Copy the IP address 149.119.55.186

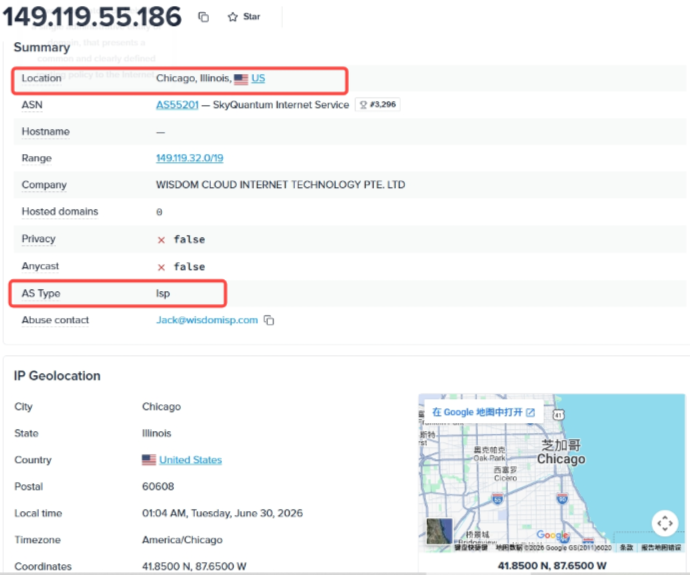tap(203, 17)
